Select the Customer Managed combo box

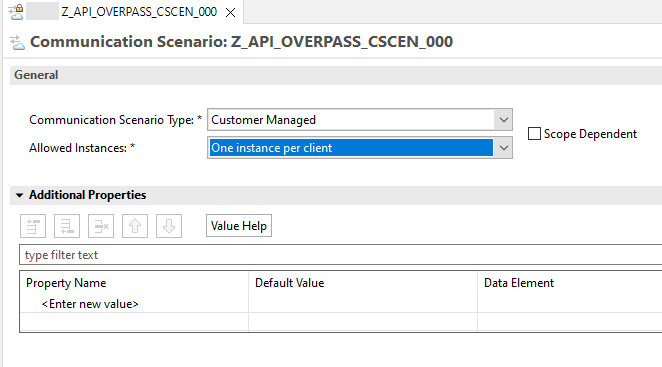tap(360, 120)
